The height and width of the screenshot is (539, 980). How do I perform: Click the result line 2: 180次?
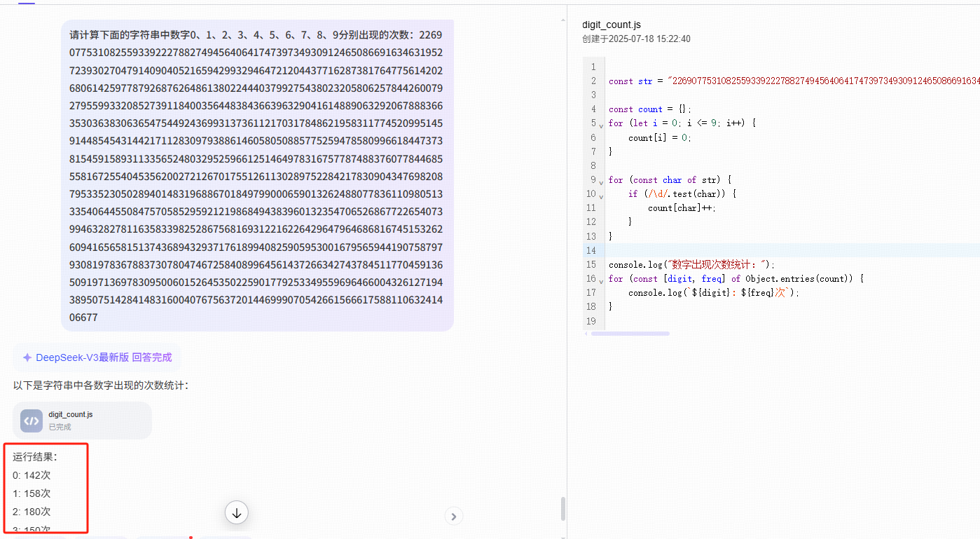(x=32, y=512)
